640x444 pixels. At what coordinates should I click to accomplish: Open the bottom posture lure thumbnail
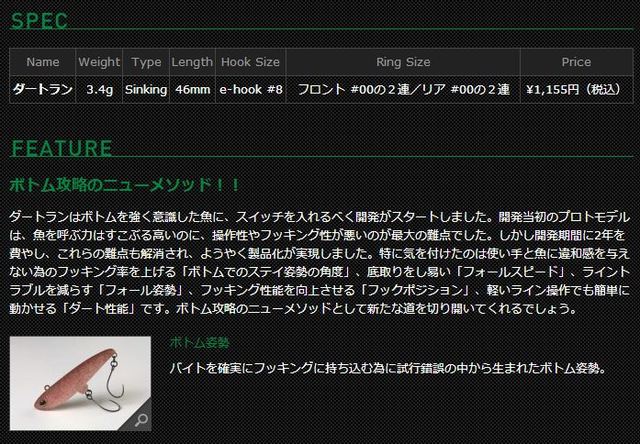coord(80,383)
